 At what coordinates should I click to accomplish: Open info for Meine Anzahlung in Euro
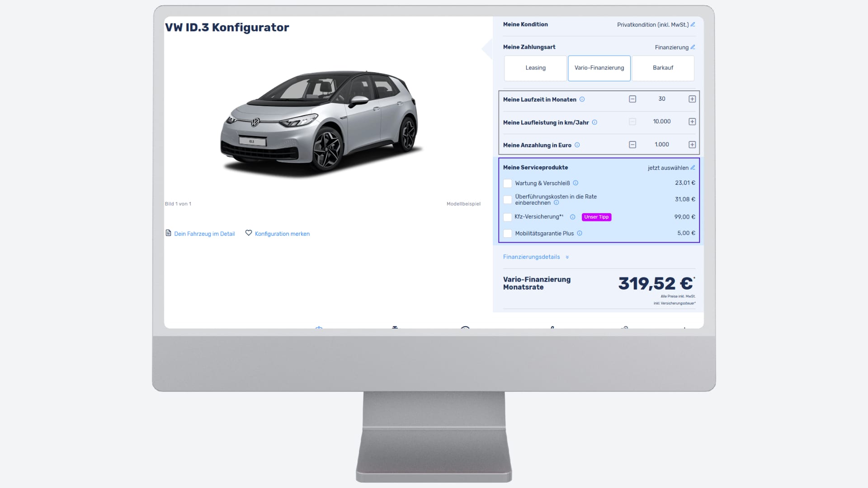point(577,145)
